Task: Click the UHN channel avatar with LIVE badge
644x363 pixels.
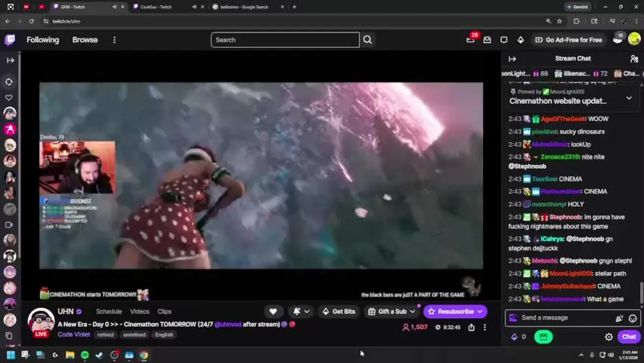Action: pyautogui.click(x=41, y=323)
